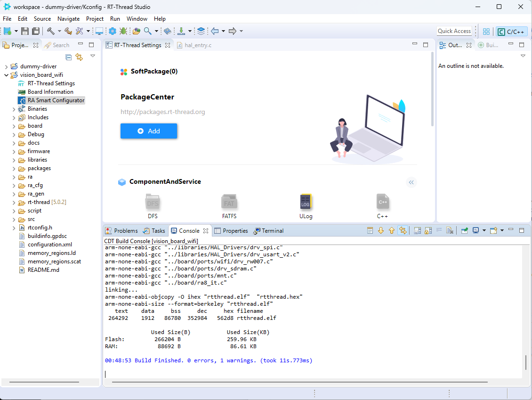
Task: Toggle Link with Editor in Project Explorer
Action: coord(79,57)
